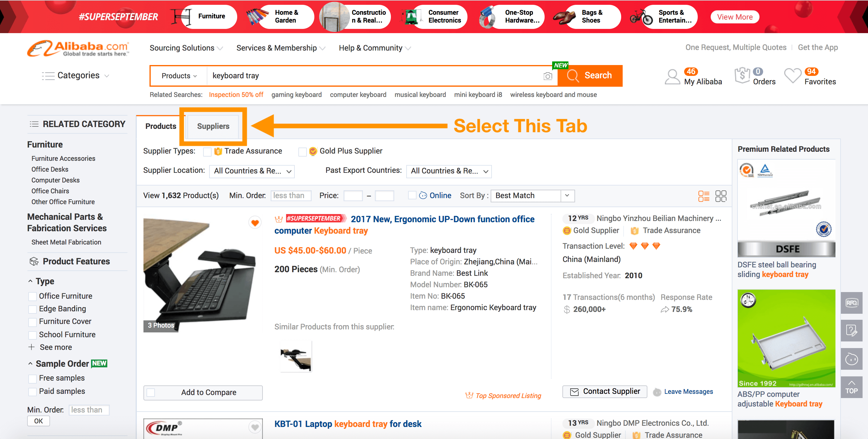
Task: Select the Suppliers tab
Action: point(213,126)
